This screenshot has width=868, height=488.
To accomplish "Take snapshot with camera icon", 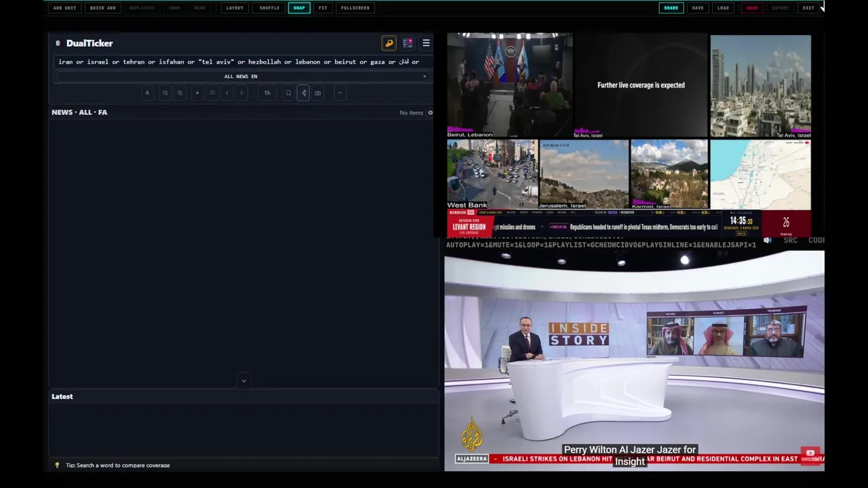I will click(x=318, y=93).
